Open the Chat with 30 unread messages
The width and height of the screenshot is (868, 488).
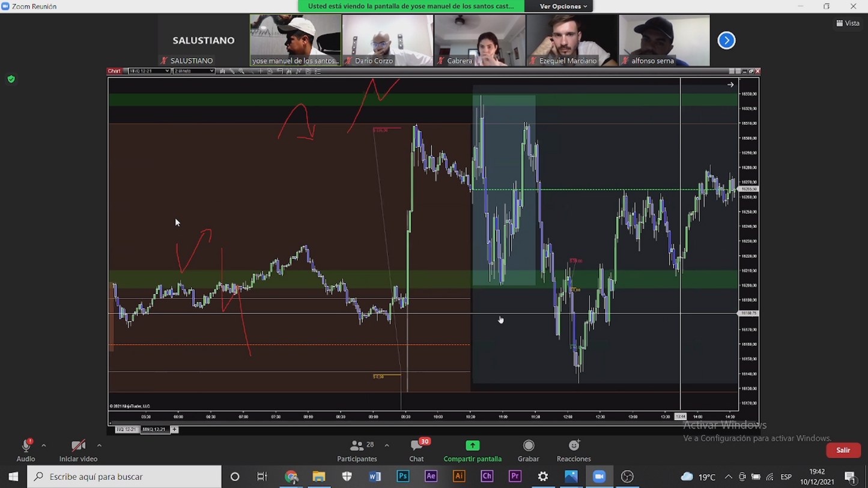pos(416,446)
